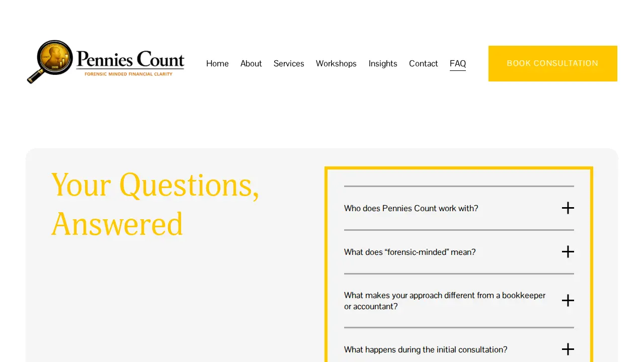The width and height of the screenshot is (644, 362).
Task: Click 'Who does Pennies Count work with?' text
Action: (411, 208)
